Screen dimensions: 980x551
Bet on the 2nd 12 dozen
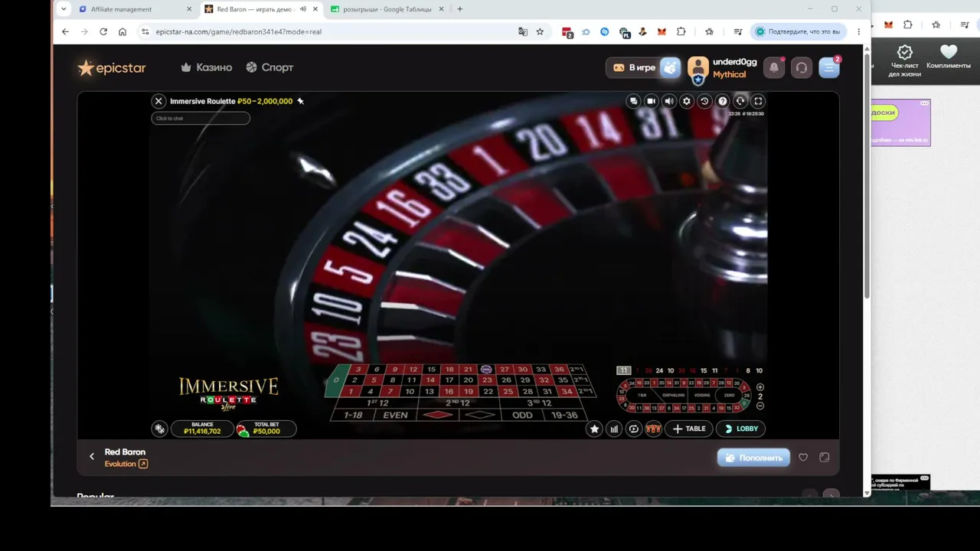tap(458, 403)
